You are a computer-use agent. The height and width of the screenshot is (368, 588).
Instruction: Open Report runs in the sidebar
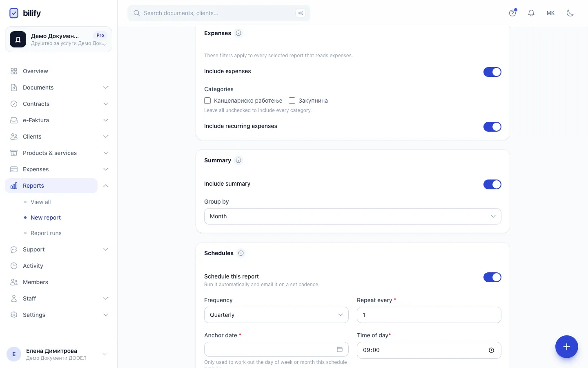click(x=46, y=233)
